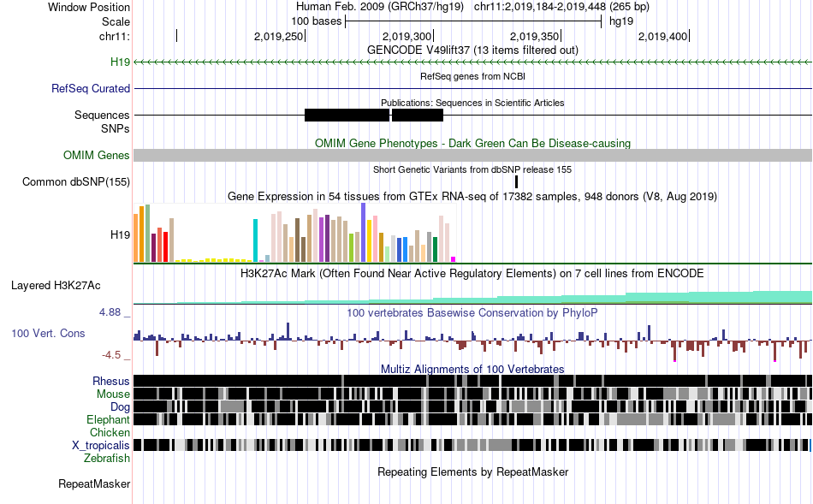Click the 2,019,350 ruler position
The height and width of the screenshot is (504, 813).
[535, 36]
